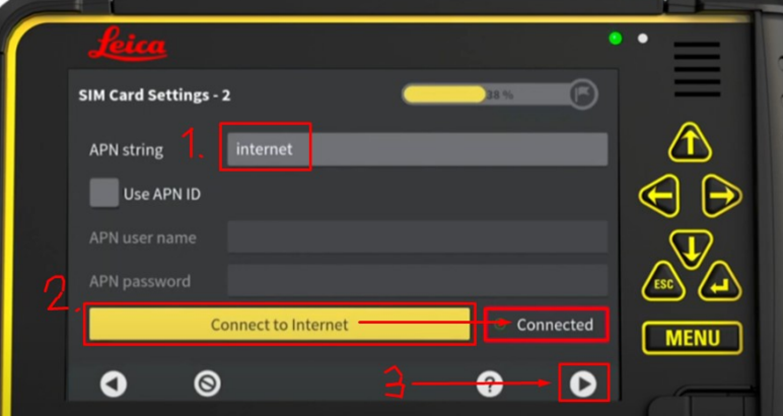Click the right arrow key
Image resolution: width=783 pixels, height=416 pixels.
tap(722, 196)
